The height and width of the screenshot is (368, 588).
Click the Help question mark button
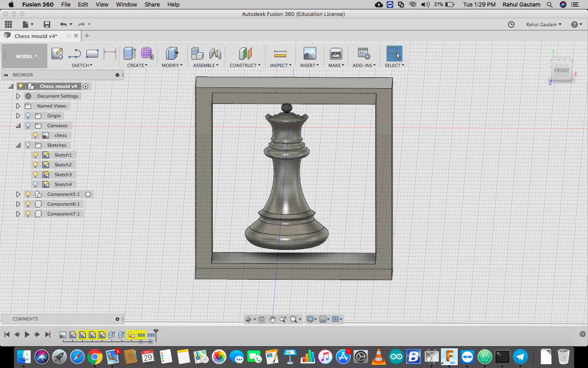tap(575, 25)
